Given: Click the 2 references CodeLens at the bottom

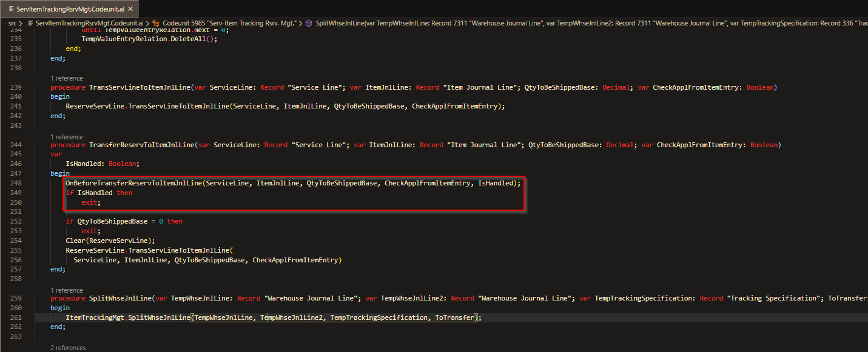Looking at the screenshot, I should click(69, 348).
